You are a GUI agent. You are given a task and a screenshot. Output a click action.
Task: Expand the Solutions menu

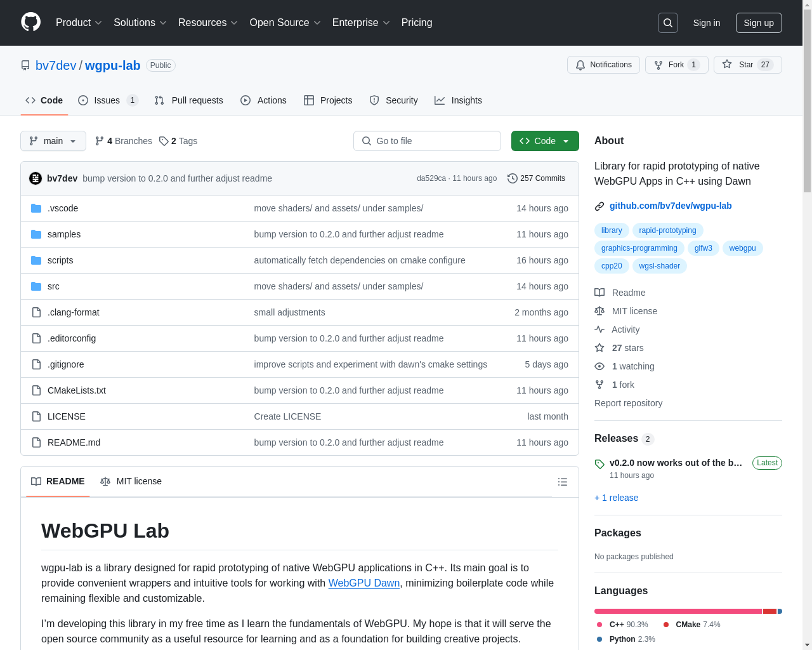pos(140,23)
